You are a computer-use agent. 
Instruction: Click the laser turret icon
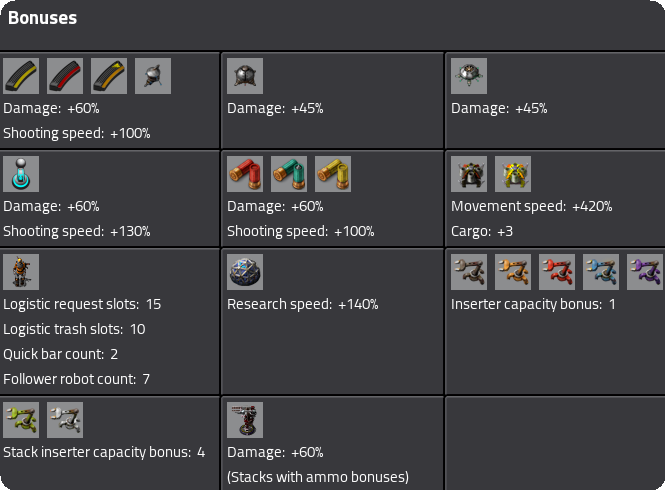click(21, 174)
